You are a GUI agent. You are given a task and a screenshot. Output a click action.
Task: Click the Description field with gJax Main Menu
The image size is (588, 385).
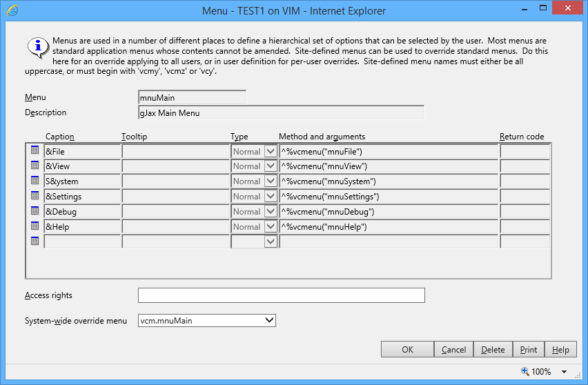[281, 112]
